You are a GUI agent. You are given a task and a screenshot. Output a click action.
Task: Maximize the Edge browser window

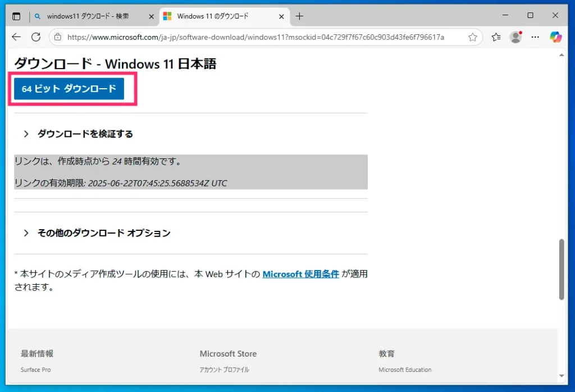(x=530, y=15)
